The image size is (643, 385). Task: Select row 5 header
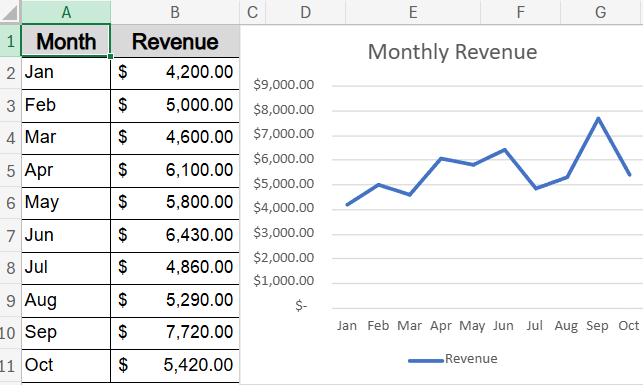(x=10, y=171)
